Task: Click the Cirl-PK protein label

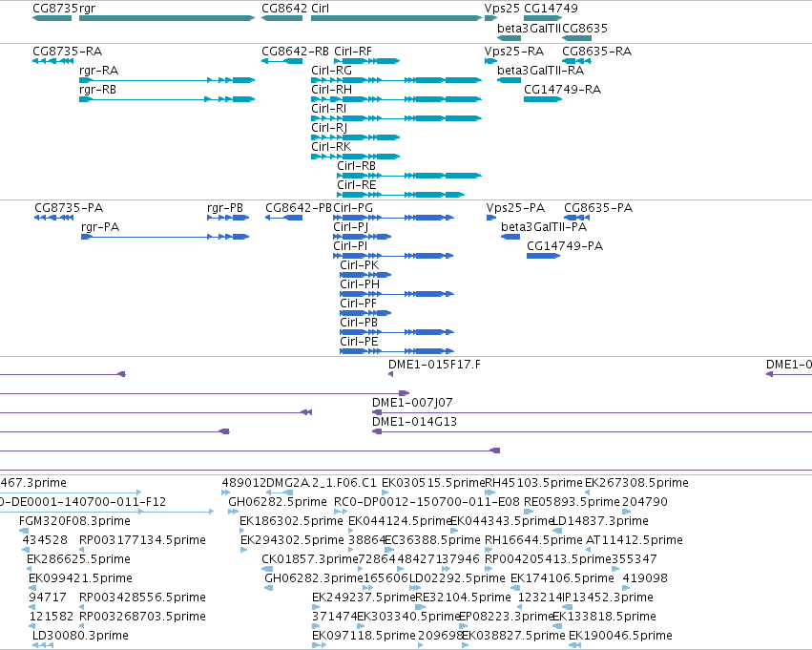Action: [x=360, y=265]
